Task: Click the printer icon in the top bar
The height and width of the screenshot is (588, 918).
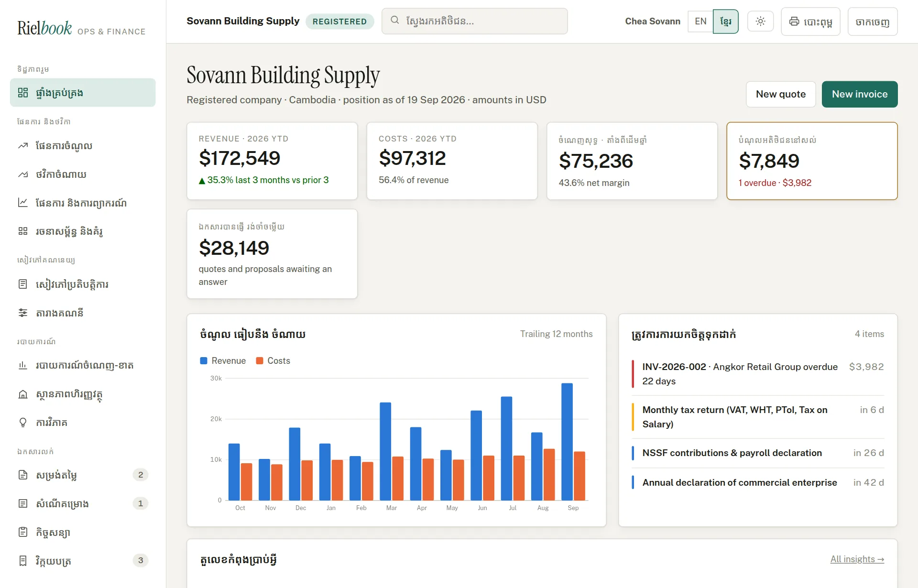Action: 794,22
